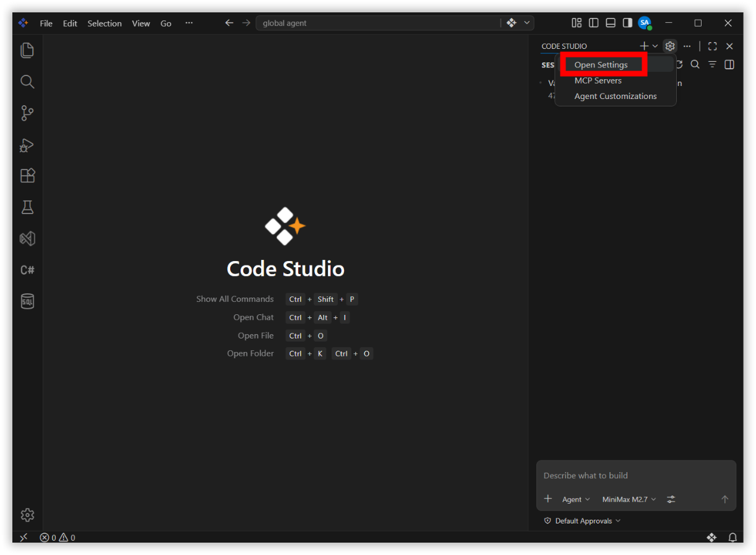Click the remote window indicator in status bar
Image resolution: width=756 pixels, height=555 pixels.
(x=24, y=538)
